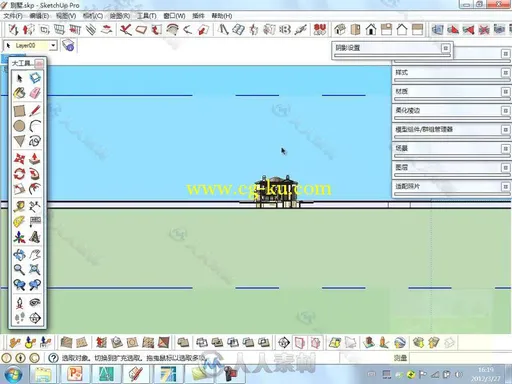Click the Zoom Extents tool
Image resolution: width=512 pixels, height=384 pixels.
[35, 269]
